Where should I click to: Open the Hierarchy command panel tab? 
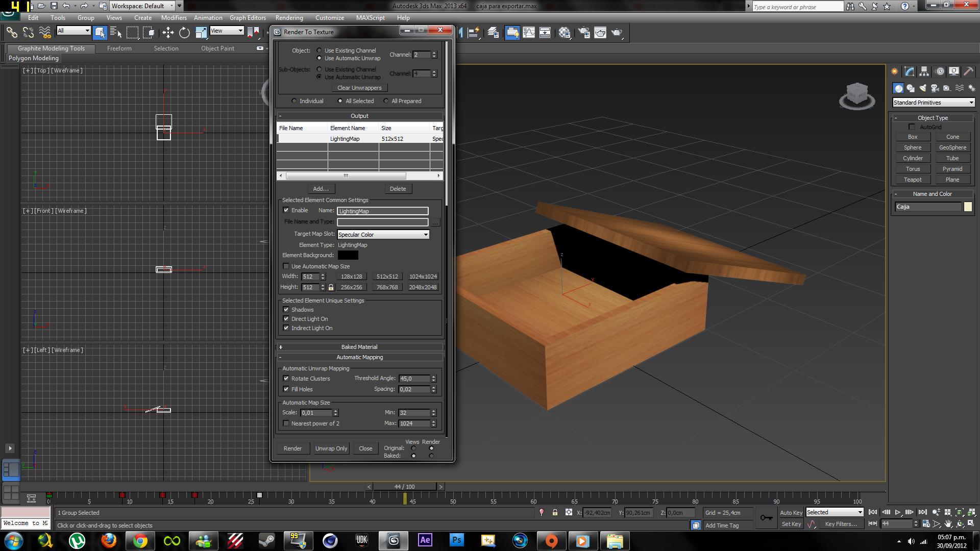point(924,72)
